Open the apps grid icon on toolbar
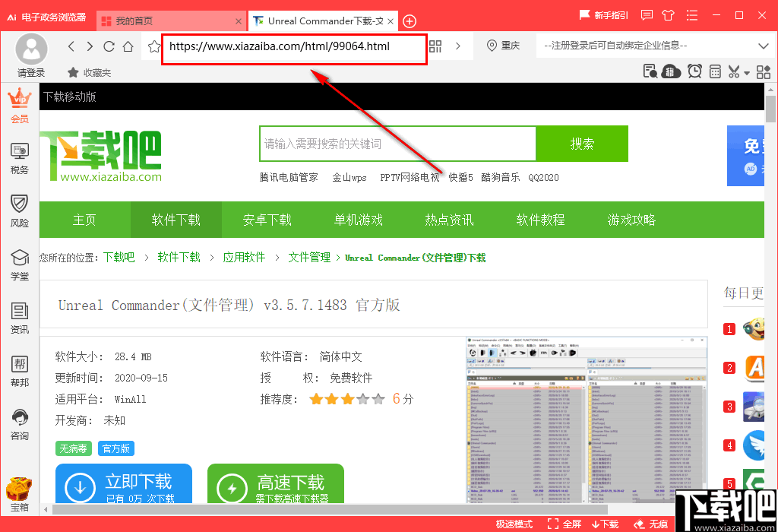This screenshot has width=778, height=532. point(764,71)
